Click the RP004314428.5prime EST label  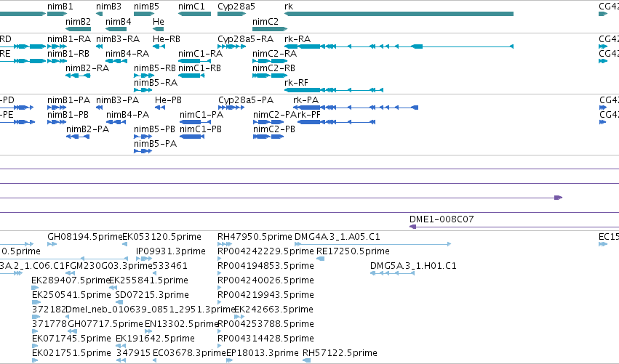click(265, 339)
